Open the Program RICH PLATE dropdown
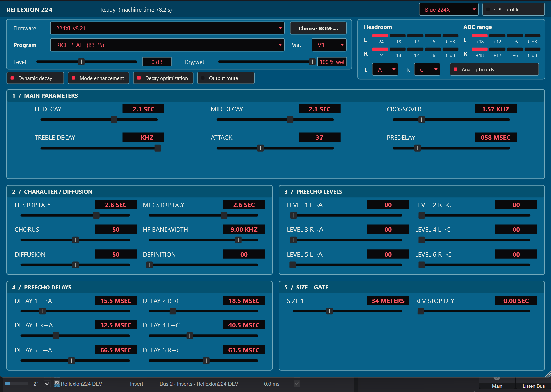Image resolution: width=551 pixels, height=392 pixels. point(167,45)
